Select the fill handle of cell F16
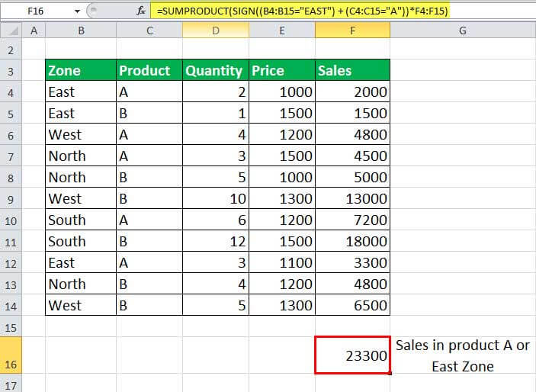The height and width of the screenshot is (392, 536). [x=390, y=373]
